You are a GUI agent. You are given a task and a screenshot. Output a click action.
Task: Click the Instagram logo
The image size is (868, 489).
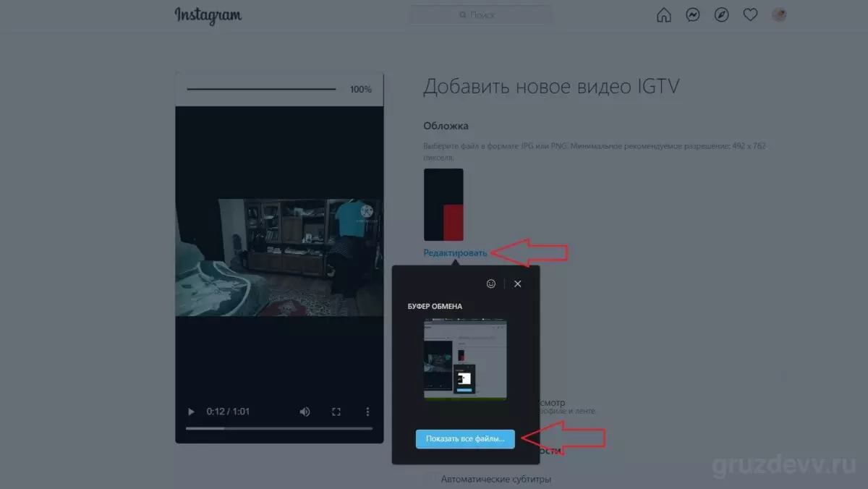tap(208, 15)
